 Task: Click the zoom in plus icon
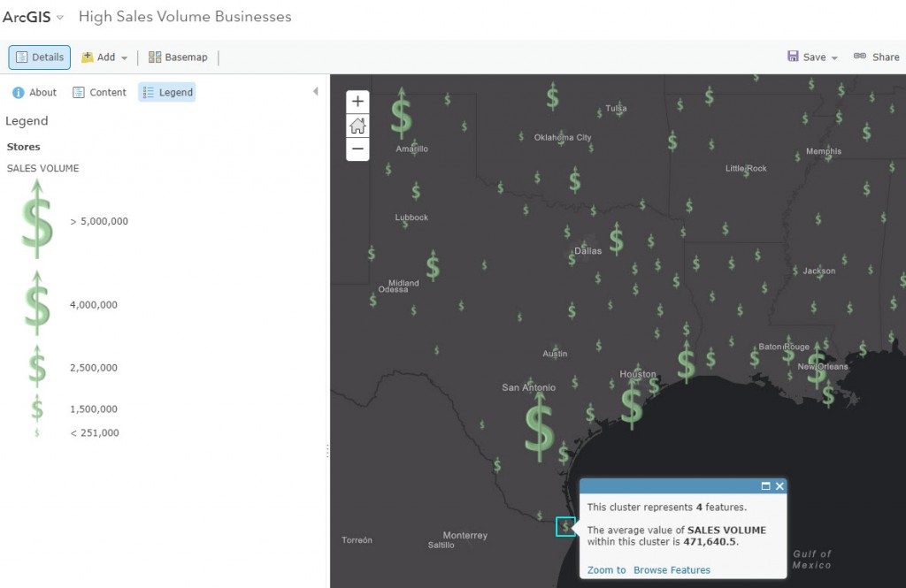[357, 101]
